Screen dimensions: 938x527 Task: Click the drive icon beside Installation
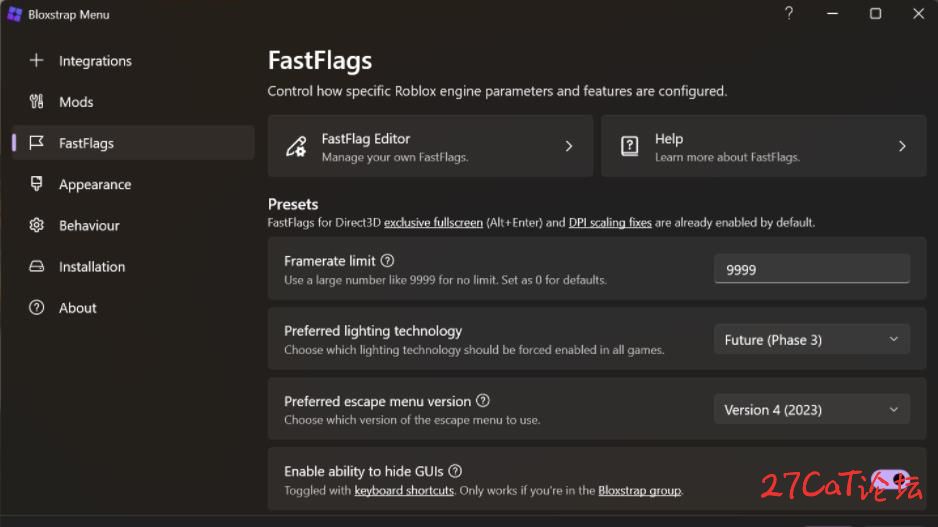(36, 266)
